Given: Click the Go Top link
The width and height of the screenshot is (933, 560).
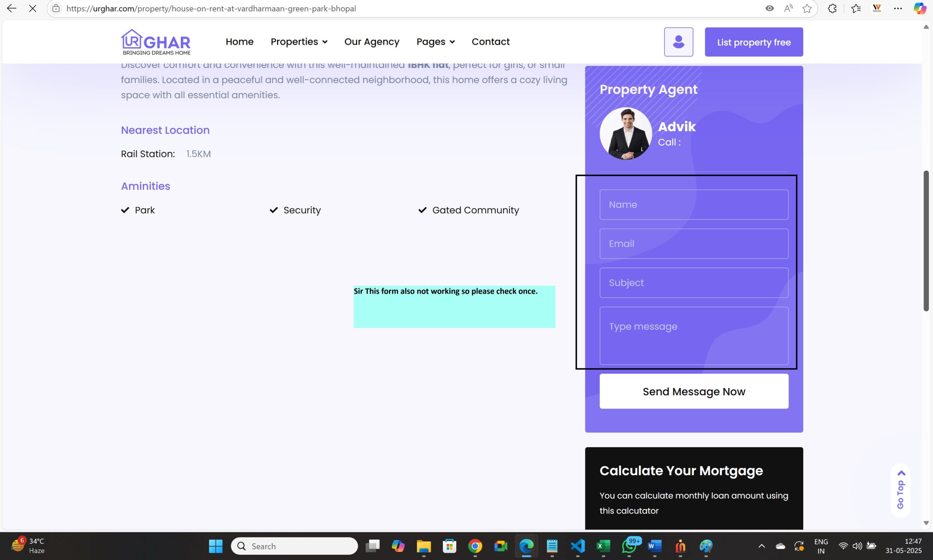Looking at the screenshot, I should click(x=901, y=490).
